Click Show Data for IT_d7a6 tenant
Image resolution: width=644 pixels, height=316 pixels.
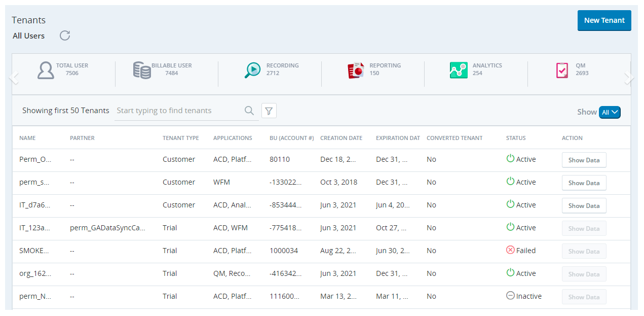click(x=584, y=205)
